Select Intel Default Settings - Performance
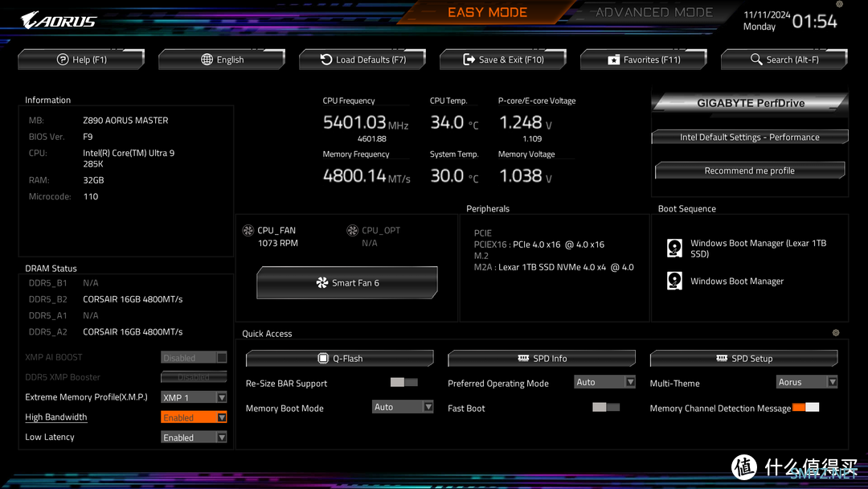 click(750, 138)
